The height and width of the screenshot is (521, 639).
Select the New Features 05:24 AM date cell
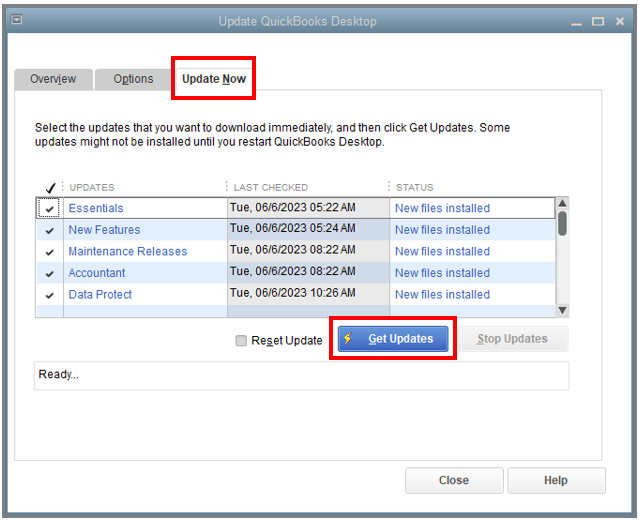(x=308, y=230)
